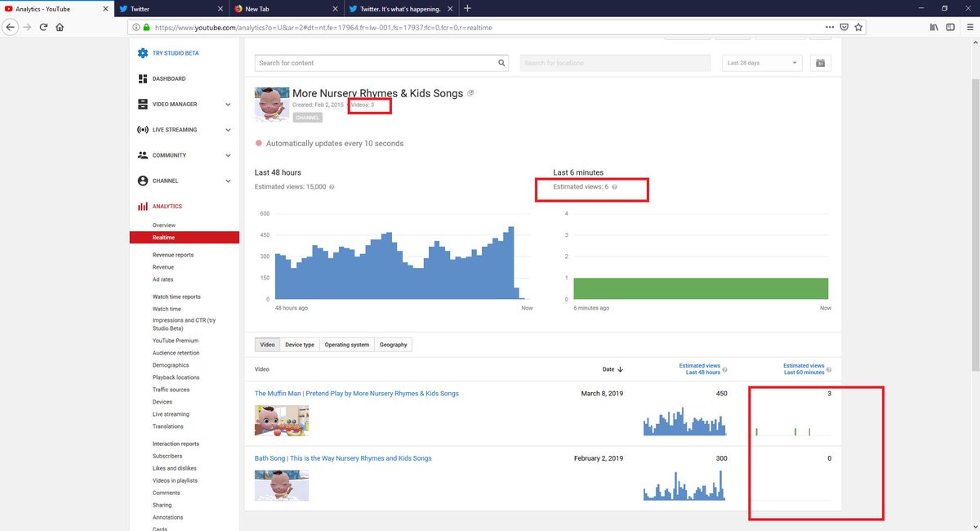Toggle the Firefox sidebar icon

click(950, 27)
